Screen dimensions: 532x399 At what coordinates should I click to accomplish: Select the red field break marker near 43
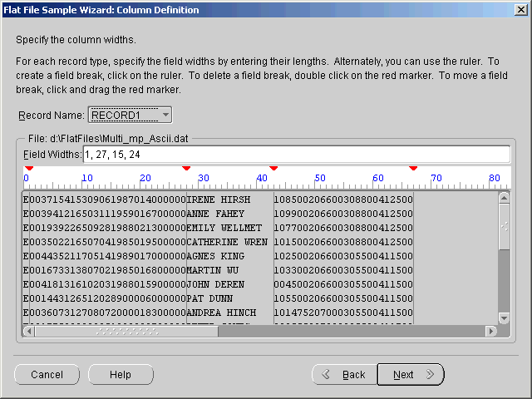click(x=273, y=168)
